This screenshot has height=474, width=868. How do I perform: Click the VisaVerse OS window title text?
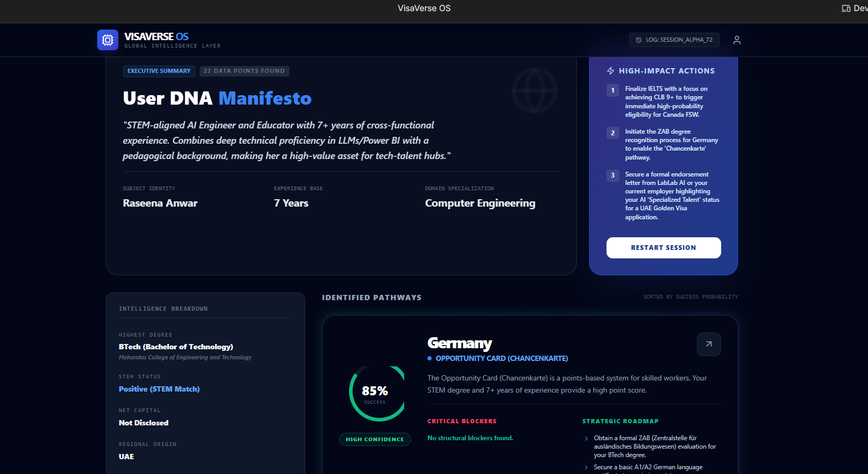click(424, 8)
